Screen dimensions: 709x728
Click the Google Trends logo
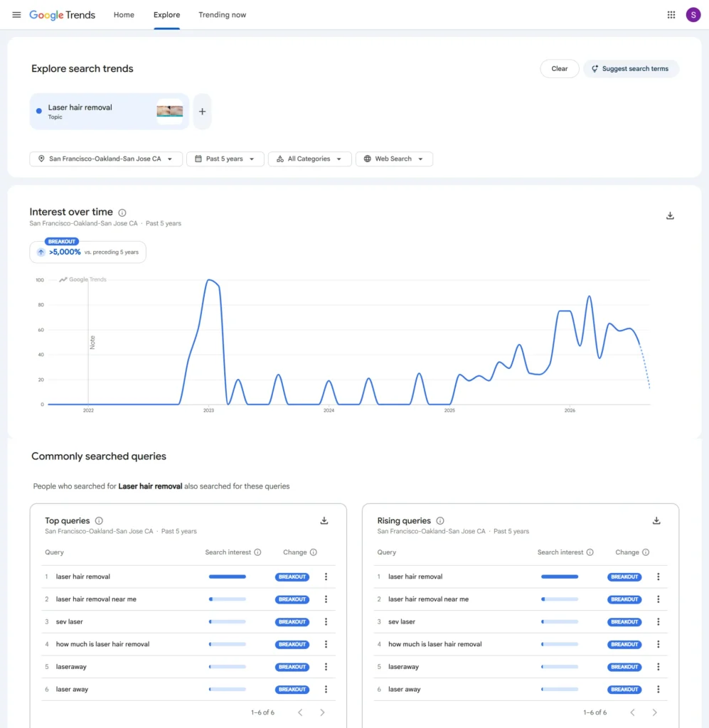point(62,15)
